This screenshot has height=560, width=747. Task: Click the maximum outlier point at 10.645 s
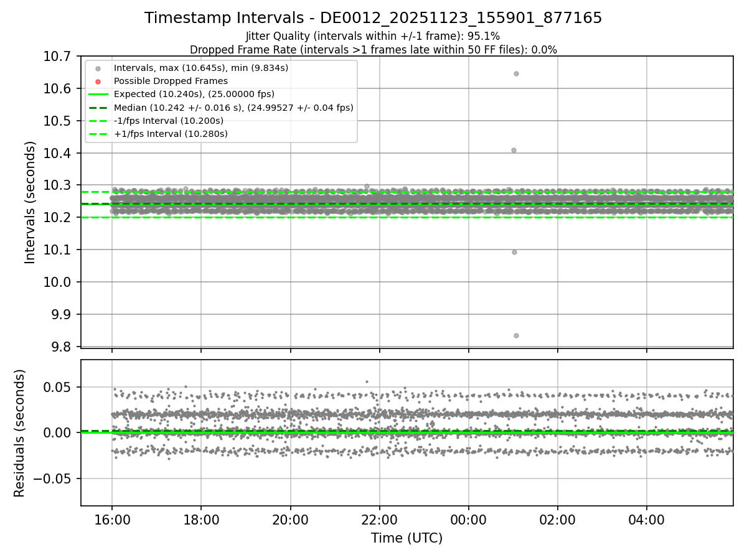(516, 73)
